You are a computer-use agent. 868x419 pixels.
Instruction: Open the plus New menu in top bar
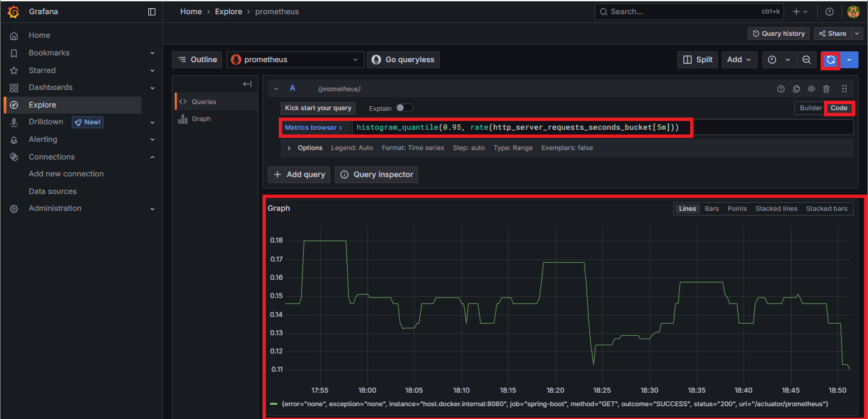tap(800, 11)
